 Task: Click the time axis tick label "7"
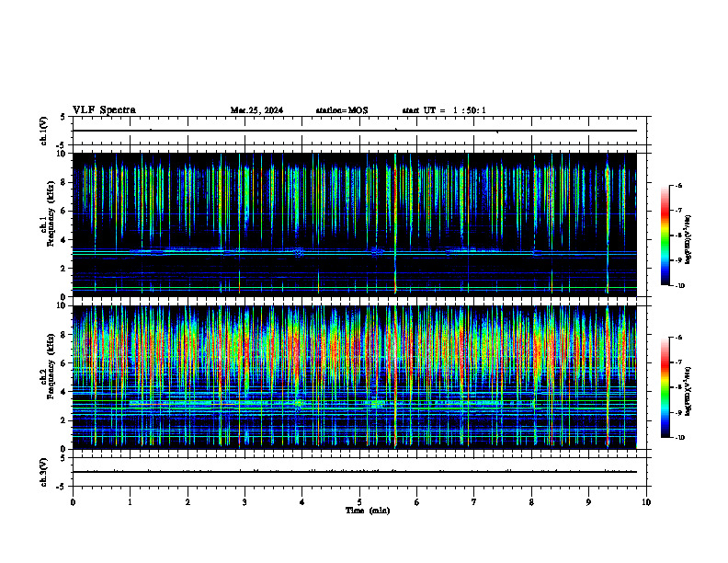(x=474, y=502)
